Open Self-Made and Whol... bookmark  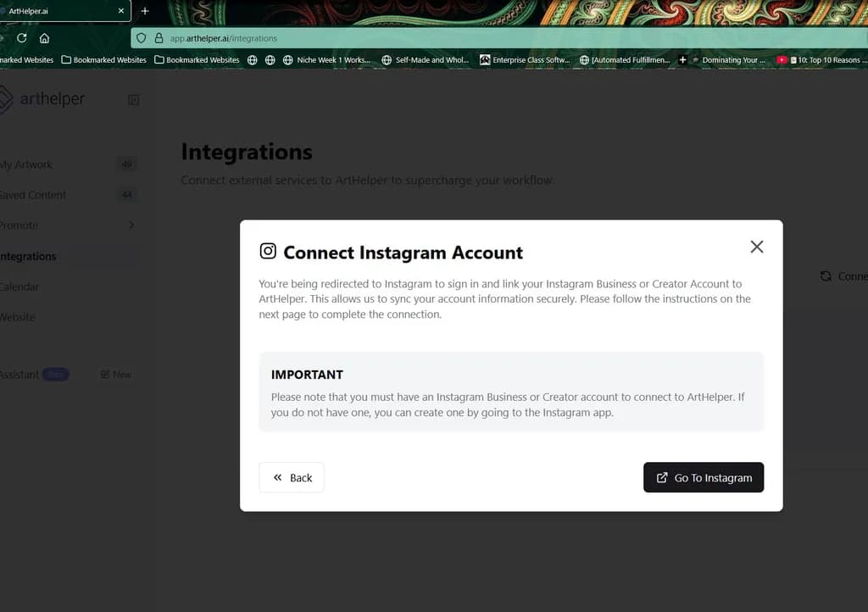coord(426,60)
